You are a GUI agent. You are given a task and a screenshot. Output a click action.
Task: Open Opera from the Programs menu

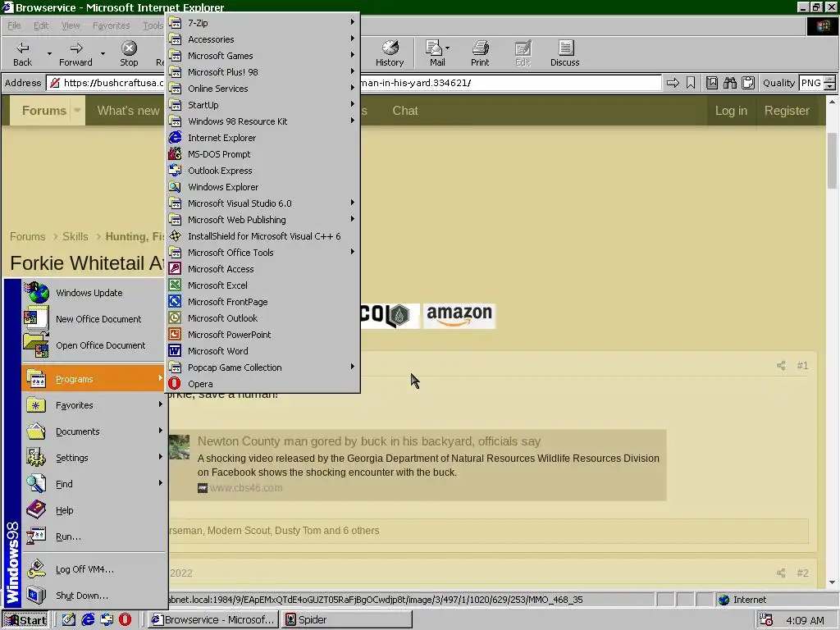tap(262, 384)
